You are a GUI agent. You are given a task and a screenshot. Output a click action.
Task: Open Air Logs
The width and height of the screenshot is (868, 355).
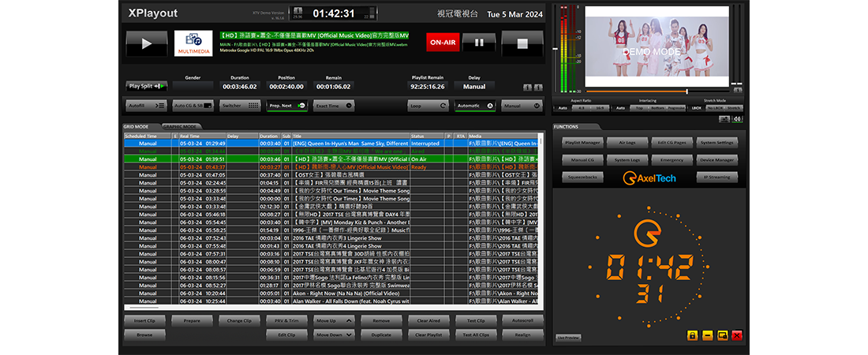[627, 143]
